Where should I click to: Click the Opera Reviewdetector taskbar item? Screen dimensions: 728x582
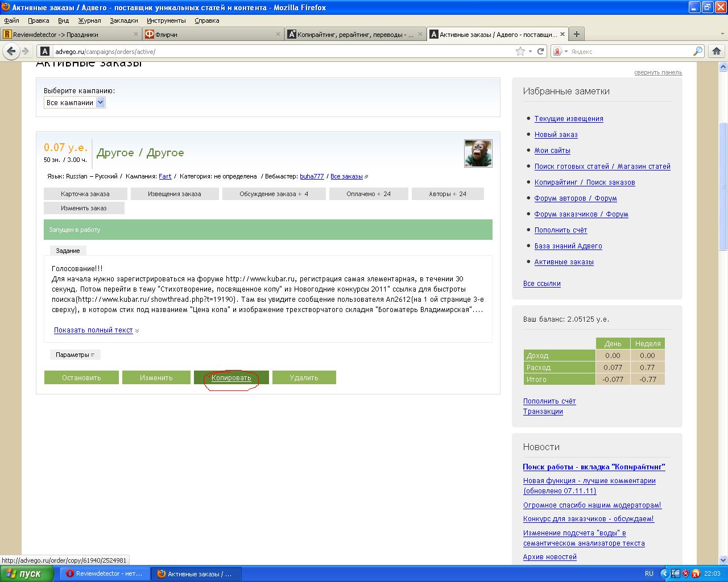point(105,573)
